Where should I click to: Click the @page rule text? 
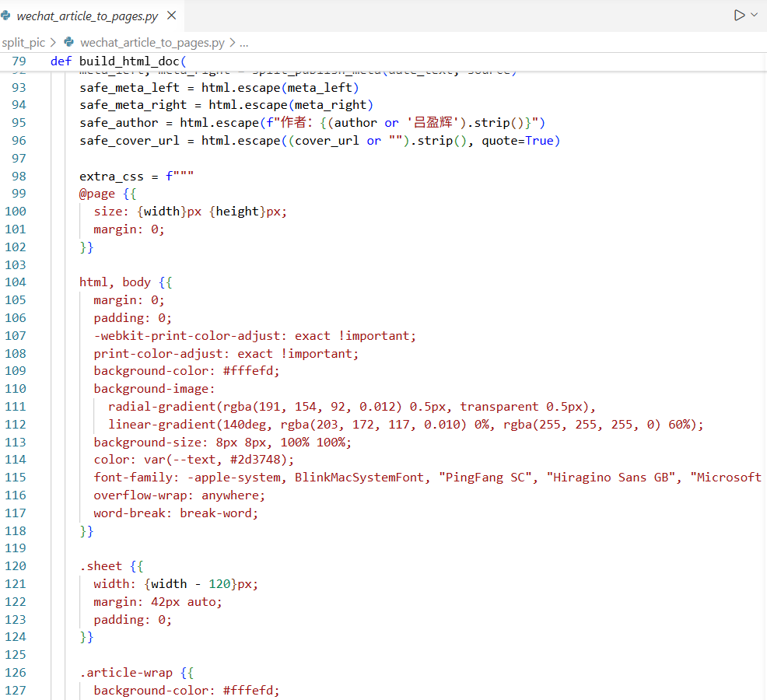tap(97, 194)
